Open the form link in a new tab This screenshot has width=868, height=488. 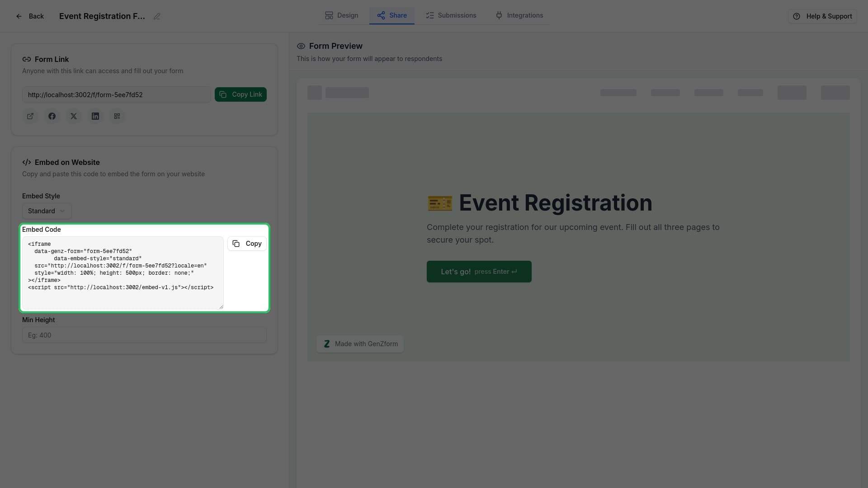30,116
